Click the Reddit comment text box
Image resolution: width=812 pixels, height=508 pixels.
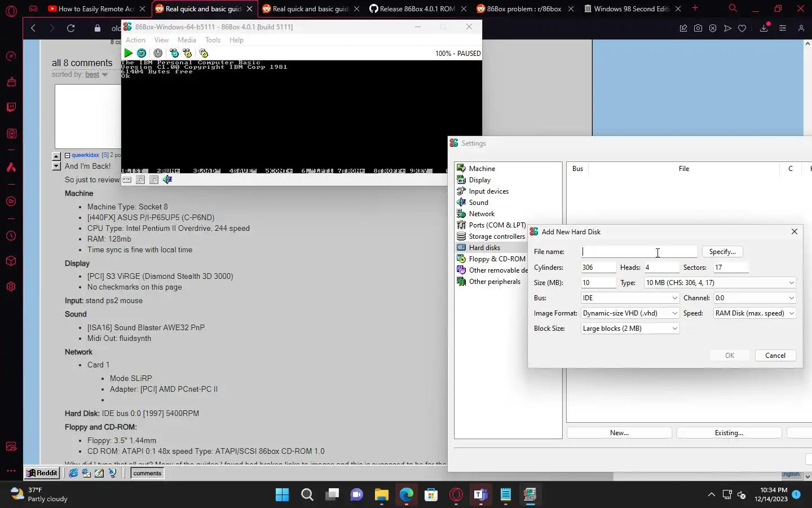pyautogui.click(x=88, y=116)
